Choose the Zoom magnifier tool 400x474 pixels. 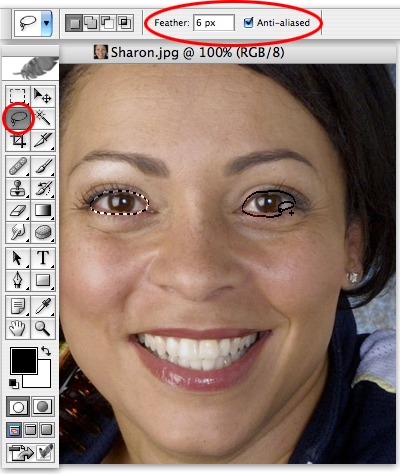tap(43, 328)
